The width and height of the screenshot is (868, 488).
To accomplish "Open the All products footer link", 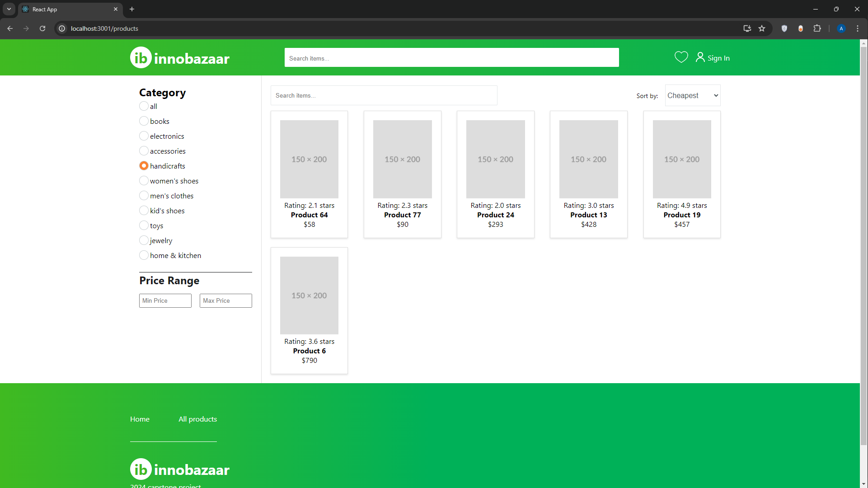I will point(197,419).
